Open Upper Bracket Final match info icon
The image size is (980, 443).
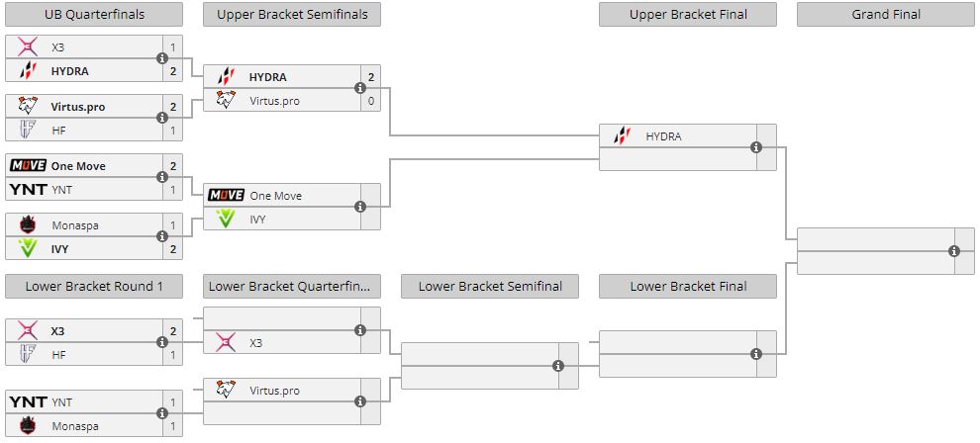click(756, 147)
